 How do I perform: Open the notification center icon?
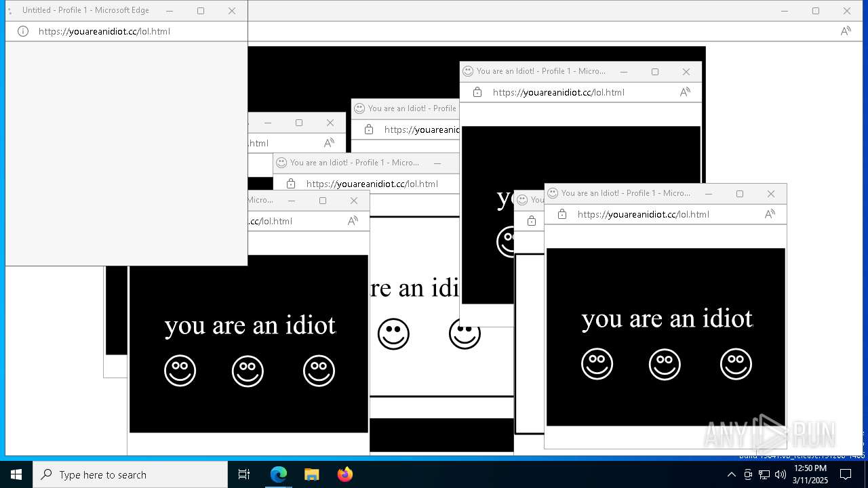coord(846,474)
